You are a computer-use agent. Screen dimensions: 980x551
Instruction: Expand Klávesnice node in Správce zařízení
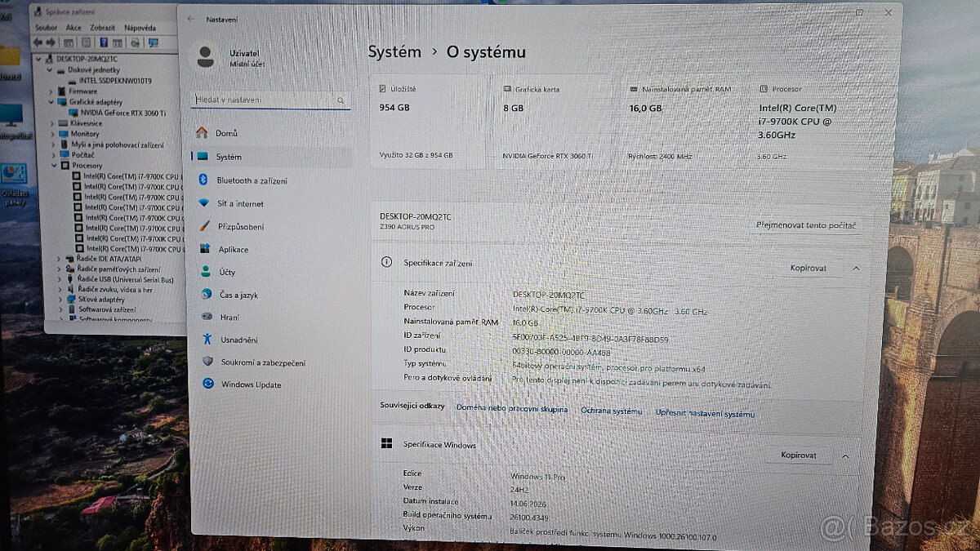coord(54,123)
